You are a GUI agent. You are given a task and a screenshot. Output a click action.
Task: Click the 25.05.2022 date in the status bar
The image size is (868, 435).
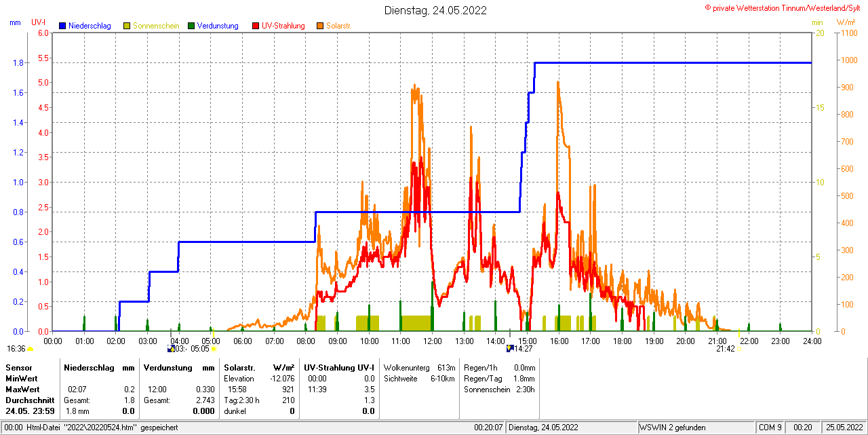click(x=843, y=428)
